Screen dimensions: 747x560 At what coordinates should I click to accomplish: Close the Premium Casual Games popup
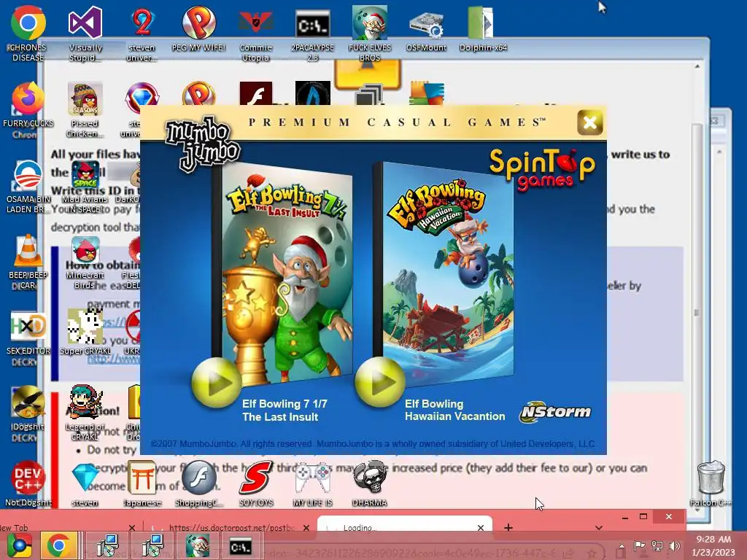pyautogui.click(x=589, y=122)
